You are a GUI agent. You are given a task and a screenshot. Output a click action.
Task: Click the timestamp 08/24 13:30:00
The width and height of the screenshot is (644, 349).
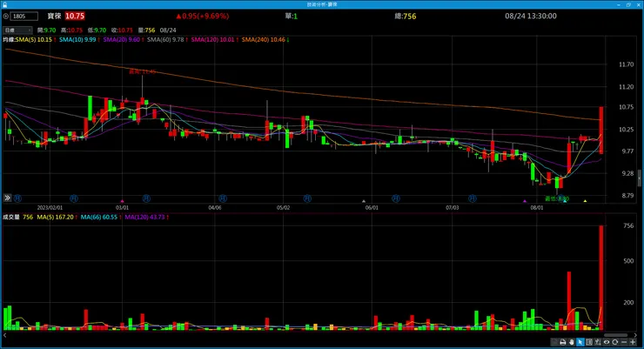pos(531,16)
